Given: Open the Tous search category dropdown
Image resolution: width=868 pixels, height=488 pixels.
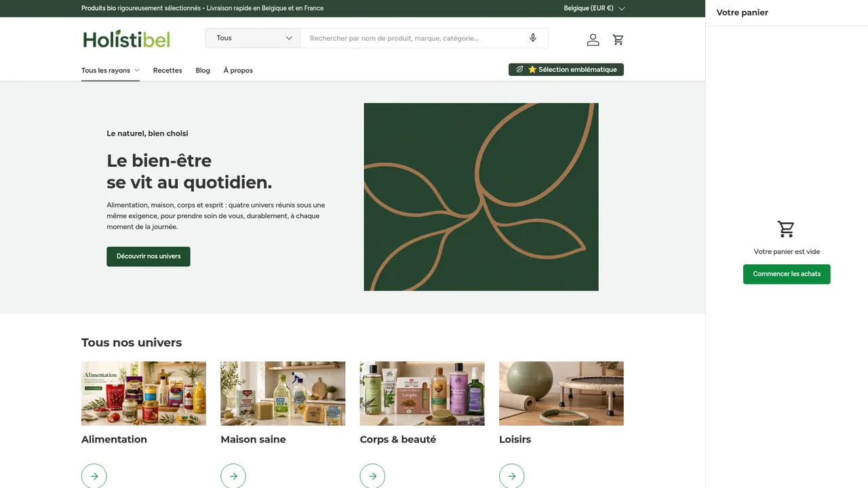Looking at the screenshot, I should tap(253, 38).
